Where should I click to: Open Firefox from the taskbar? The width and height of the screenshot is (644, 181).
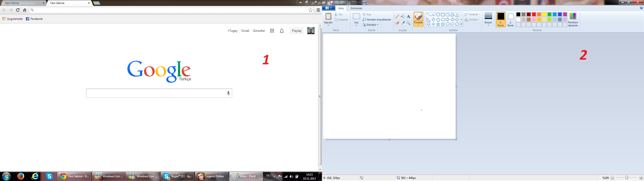(21, 176)
